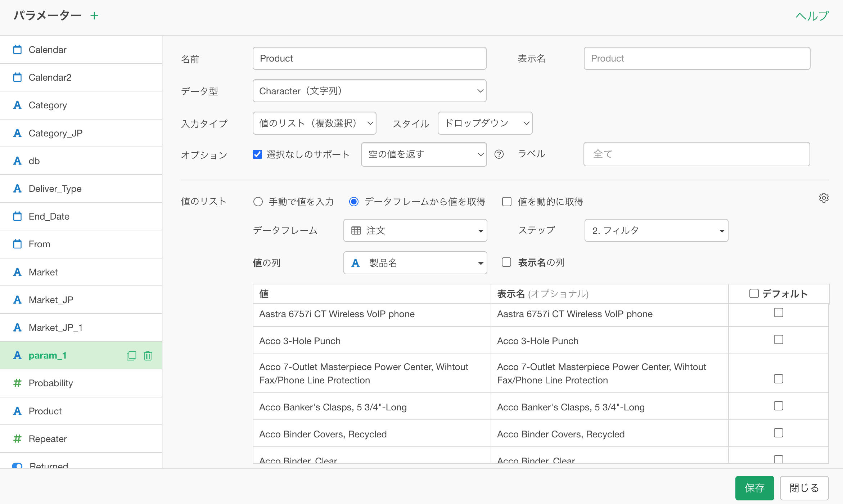The height and width of the screenshot is (504, 843).
Task: Open the データフレーム 注文 dropdown
Action: (415, 230)
